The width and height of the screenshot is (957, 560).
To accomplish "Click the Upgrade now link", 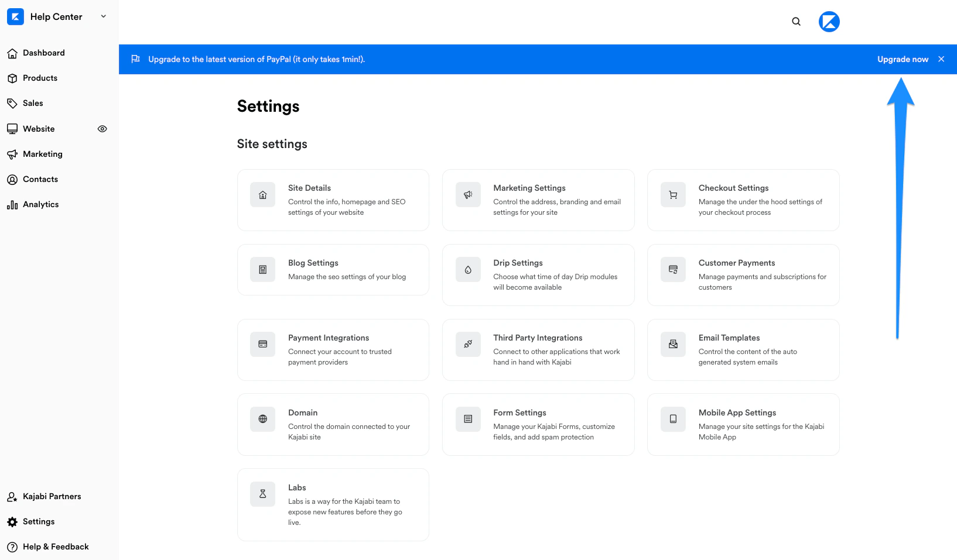I will click(903, 59).
